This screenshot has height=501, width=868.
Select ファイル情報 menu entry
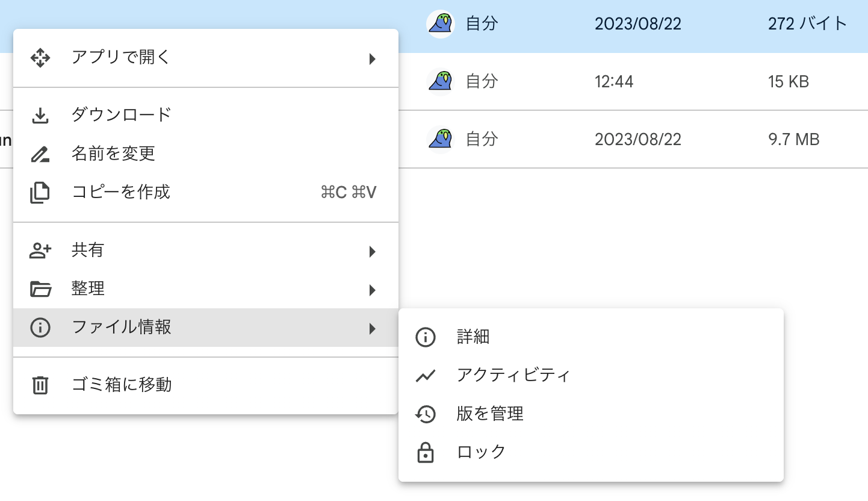click(206, 328)
